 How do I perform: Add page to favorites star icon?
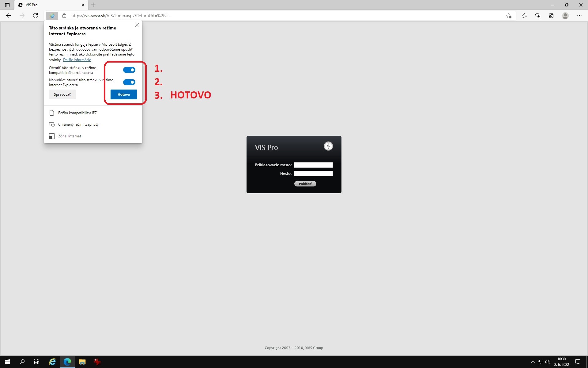[x=509, y=16]
